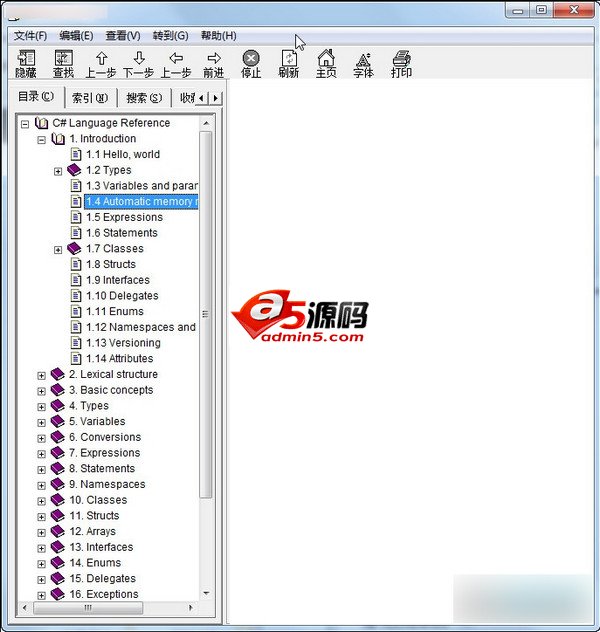600x632 pixels.
Task: Click the open book icon of C# Language Reference
Action: click(42, 123)
